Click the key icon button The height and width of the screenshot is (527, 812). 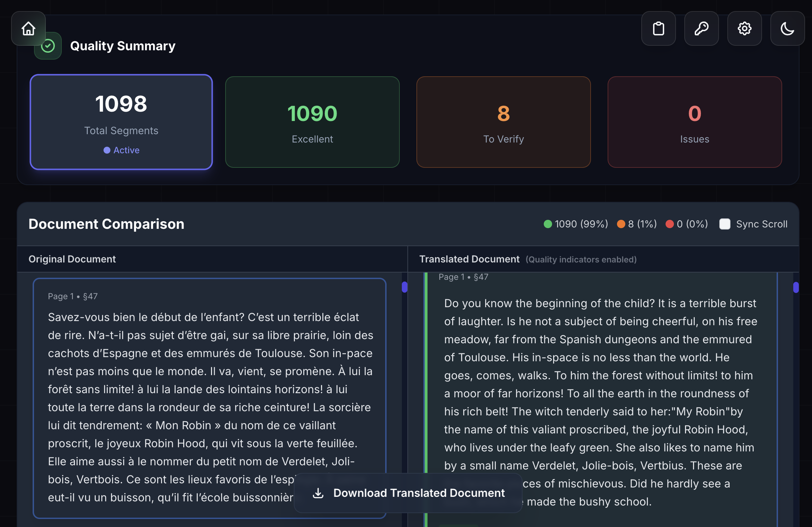(x=701, y=28)
